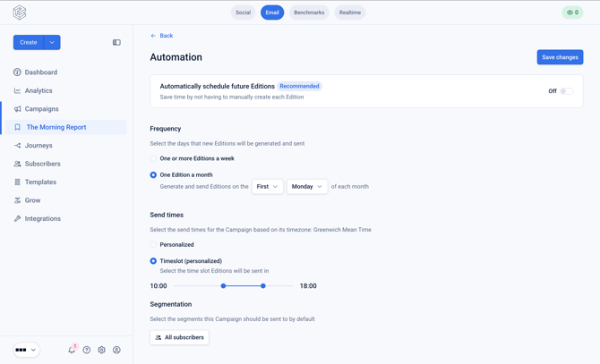Switch to the Social tab
Viewport: 600px width, 364px height.
[x=243, y=13]
